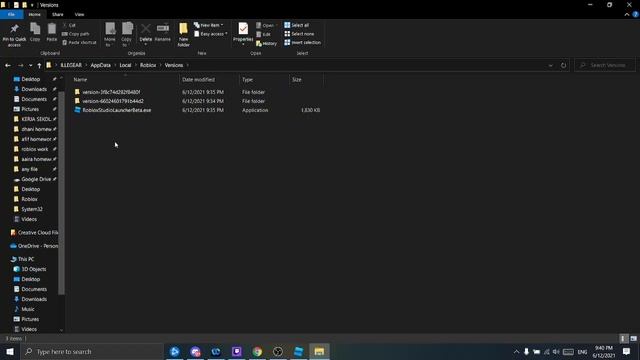This screenshot has height=360, width=640.
Task: Go to the AppData breadcrumb
Action: click(x=100, y=65)
